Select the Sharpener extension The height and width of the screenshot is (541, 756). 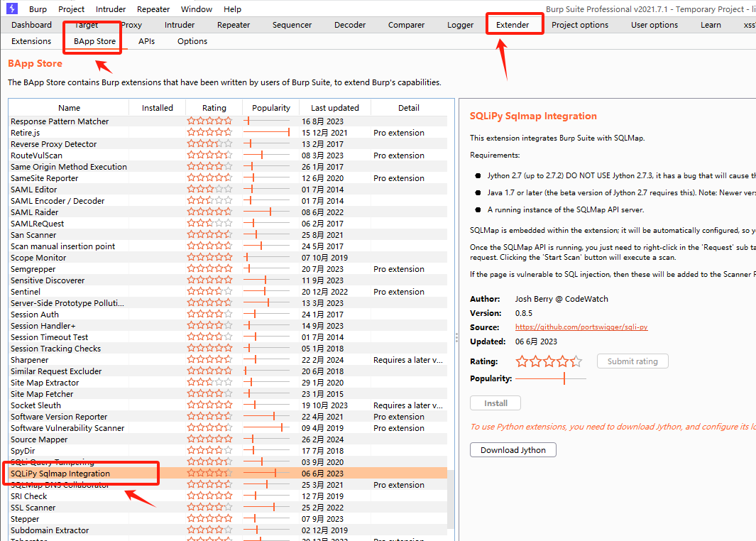(228, 360)
